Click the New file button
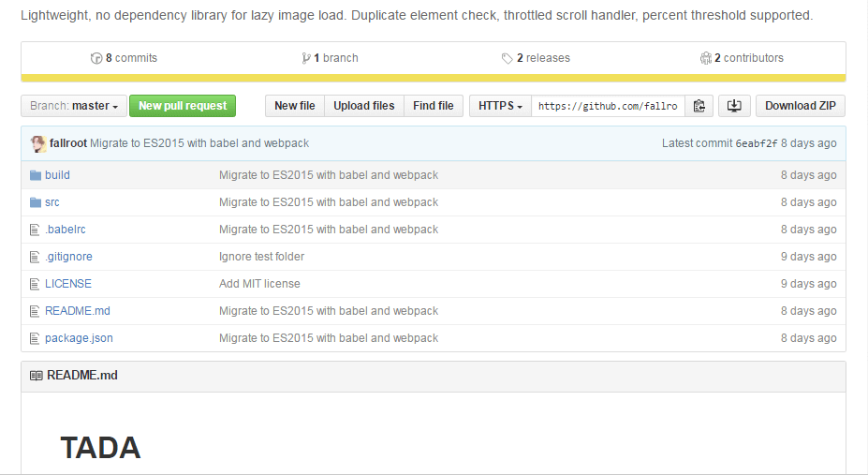The image size is (868, 475). coord(295,106)
